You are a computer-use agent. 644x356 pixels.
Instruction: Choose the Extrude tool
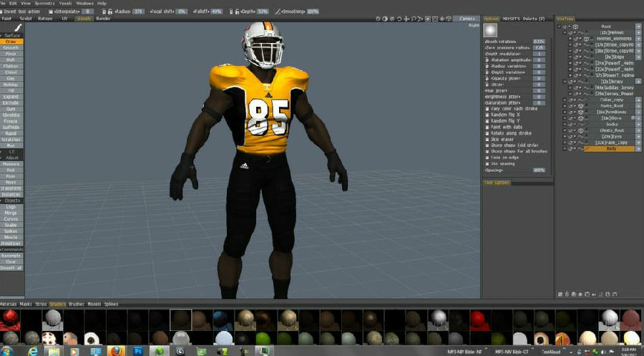[x=11, y=102]
